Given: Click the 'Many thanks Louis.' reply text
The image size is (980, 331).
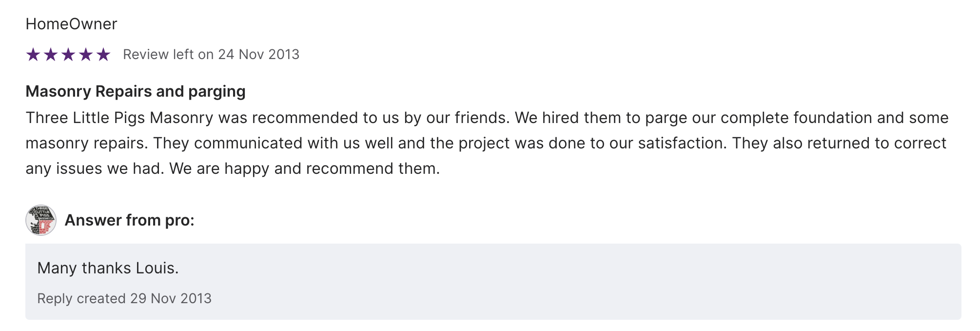Looking at the screenshot, I should coord(108,268).
